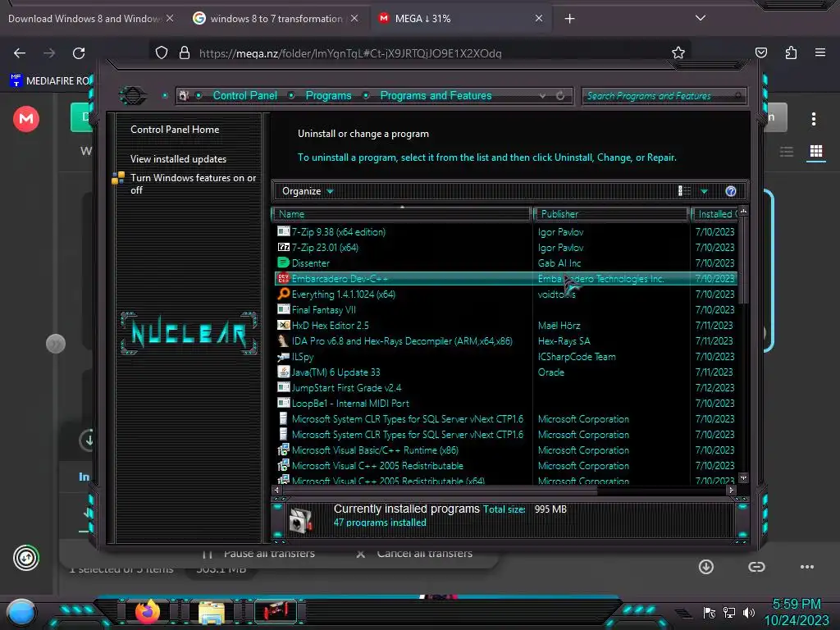Open MEGA bottom ellipsis more menu
Screen dimensions: 840x630
click(807, 567)
